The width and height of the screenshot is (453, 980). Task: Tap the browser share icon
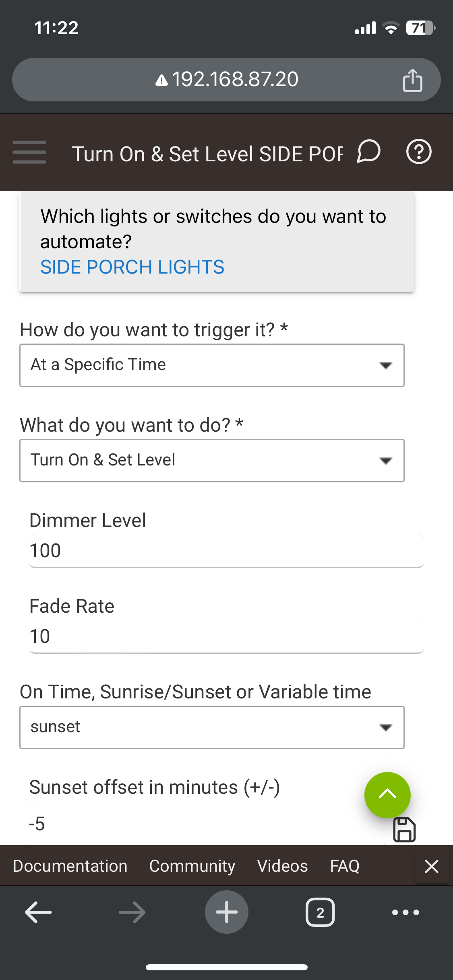413,80
